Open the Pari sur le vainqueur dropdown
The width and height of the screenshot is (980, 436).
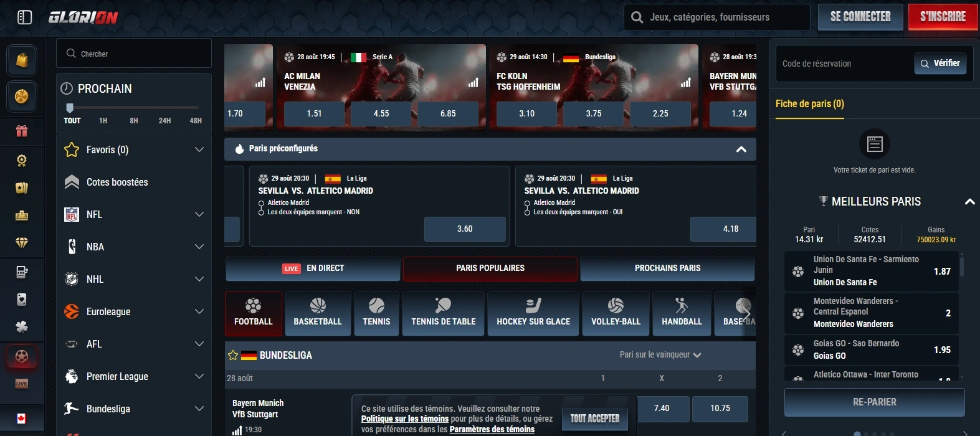660,354
